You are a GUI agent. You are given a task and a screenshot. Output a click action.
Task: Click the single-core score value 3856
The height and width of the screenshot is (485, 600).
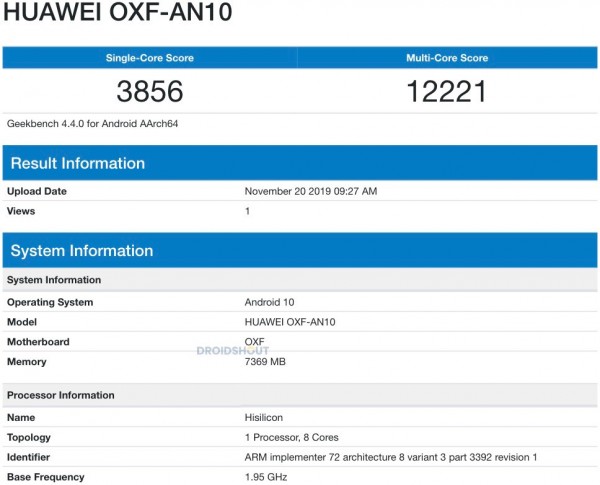point(149,92)
